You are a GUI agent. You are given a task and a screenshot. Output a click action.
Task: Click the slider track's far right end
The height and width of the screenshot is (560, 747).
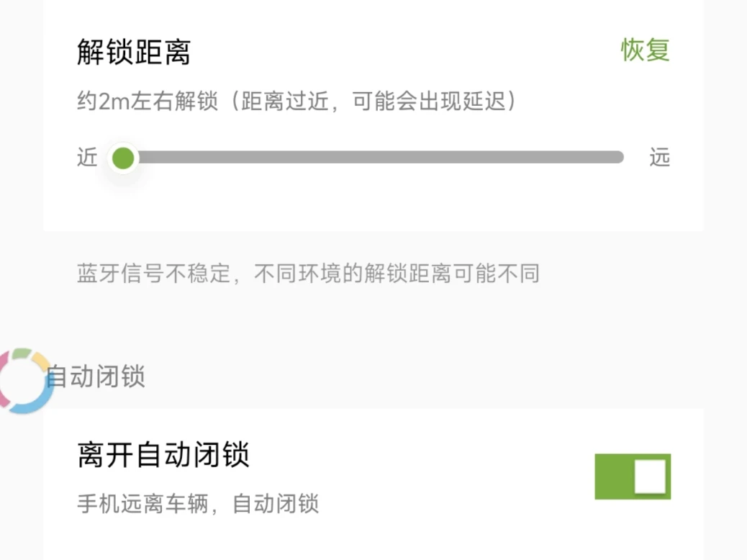click(x=617, y=158)
